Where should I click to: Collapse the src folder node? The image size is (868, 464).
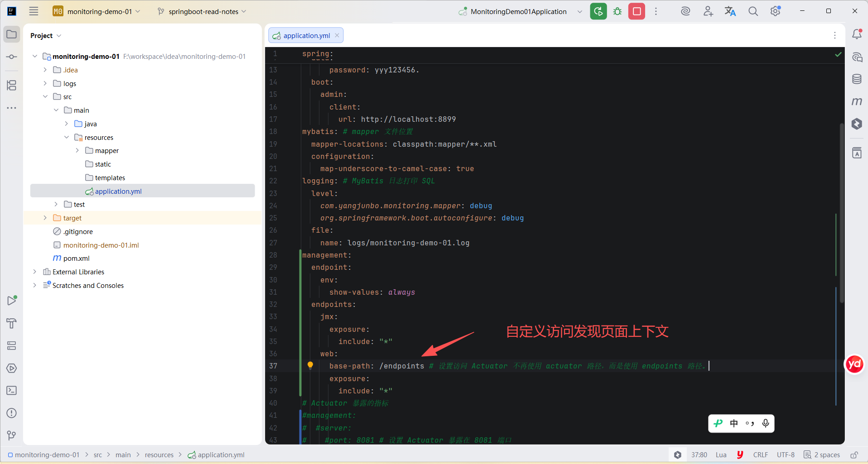tap(45, 96)
